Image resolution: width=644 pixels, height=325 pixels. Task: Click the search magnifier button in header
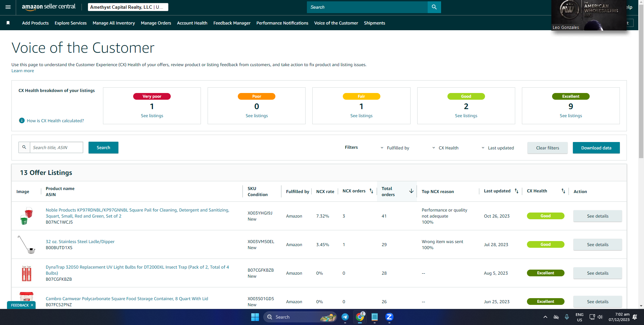[x=434, y=7]
